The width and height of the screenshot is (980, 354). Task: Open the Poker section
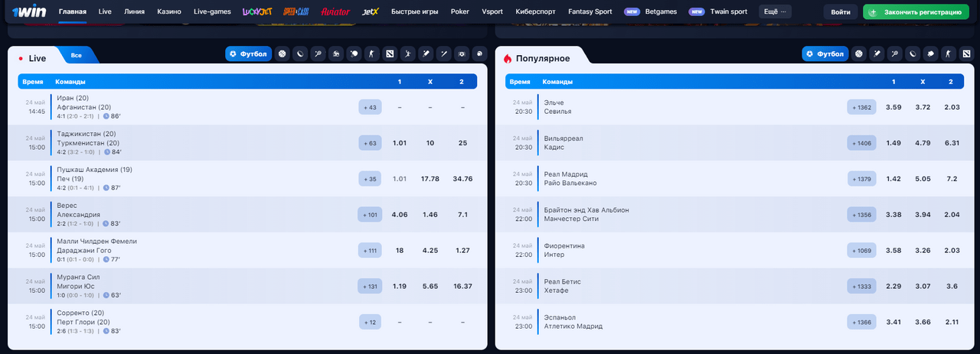(460, 12)
